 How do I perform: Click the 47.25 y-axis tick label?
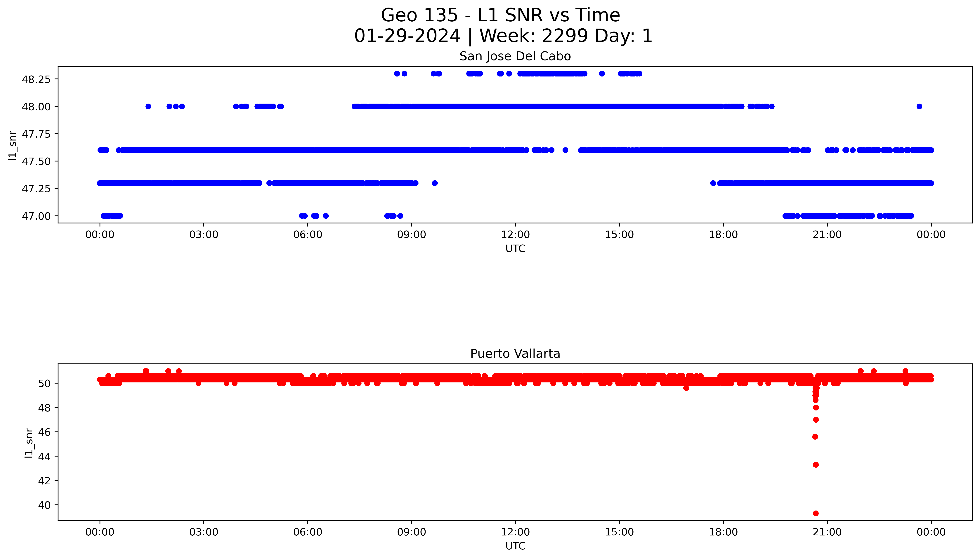[36, 189]
